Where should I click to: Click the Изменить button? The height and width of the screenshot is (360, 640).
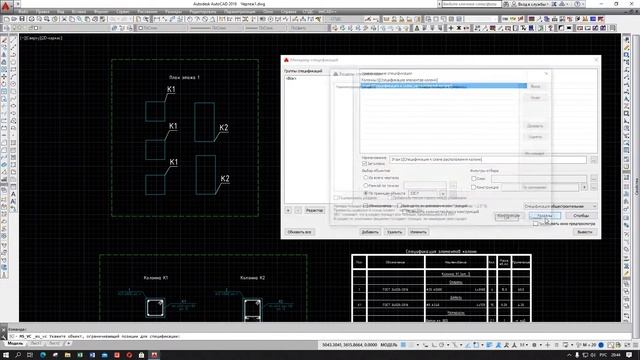pyautogui.click(x=418, y=232)
